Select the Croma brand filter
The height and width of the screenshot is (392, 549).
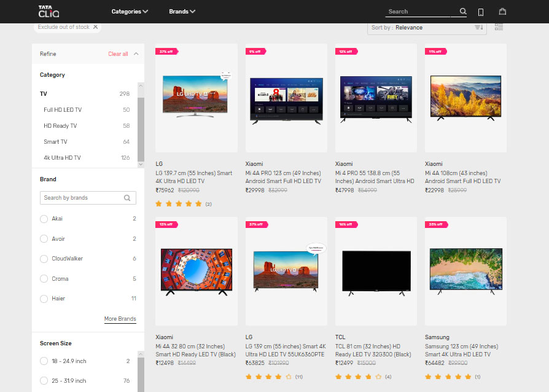[44, 279]
